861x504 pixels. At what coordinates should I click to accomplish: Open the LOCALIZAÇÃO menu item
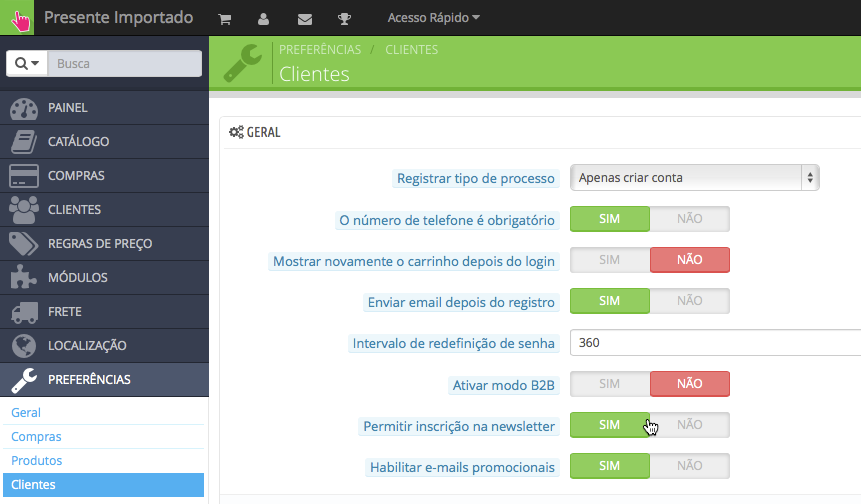pos(104,346)
